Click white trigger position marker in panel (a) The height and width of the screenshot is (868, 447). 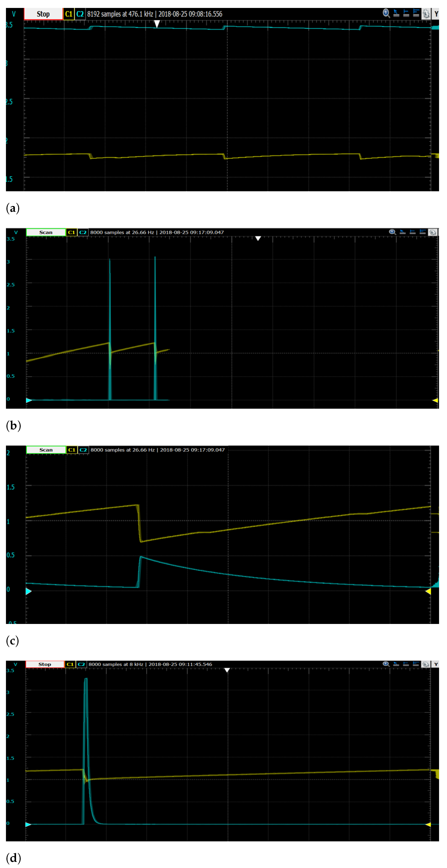click(x=157, y=24)
